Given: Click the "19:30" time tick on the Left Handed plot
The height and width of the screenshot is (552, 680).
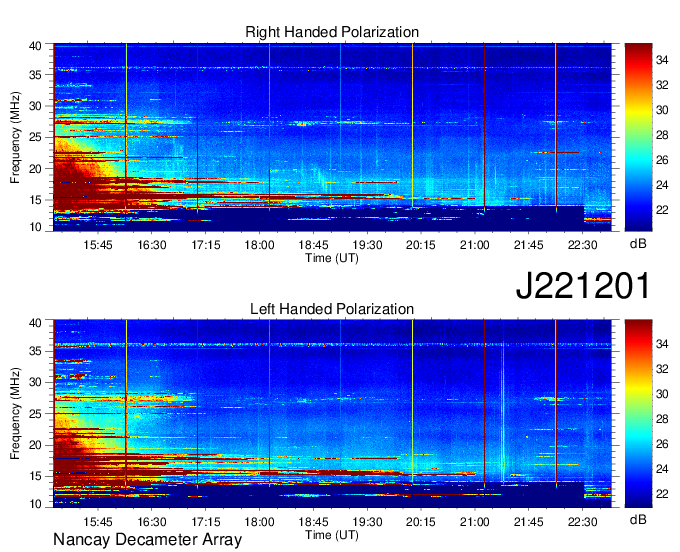Looking at the screenshot, I should point(367,522).
